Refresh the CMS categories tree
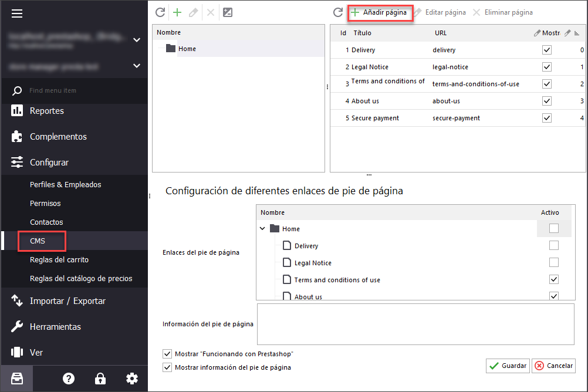 (x=160, y=12)
